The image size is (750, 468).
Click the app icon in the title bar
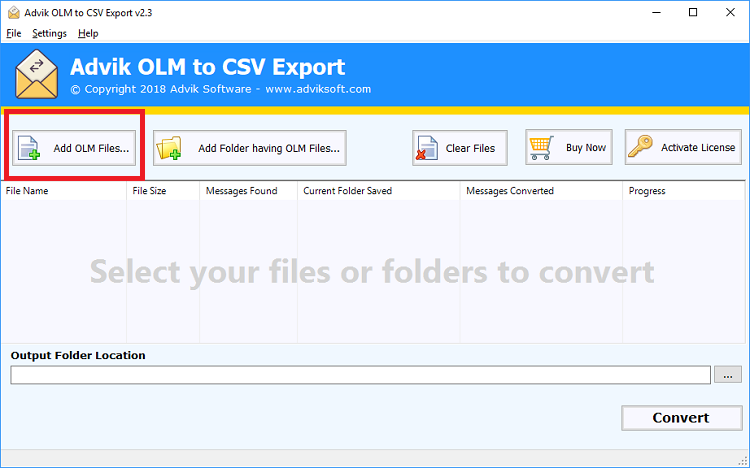[13, 12]
